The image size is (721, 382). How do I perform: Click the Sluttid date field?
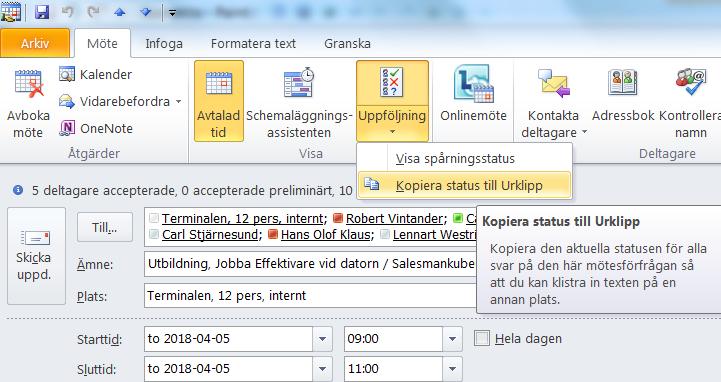[229, 369]
